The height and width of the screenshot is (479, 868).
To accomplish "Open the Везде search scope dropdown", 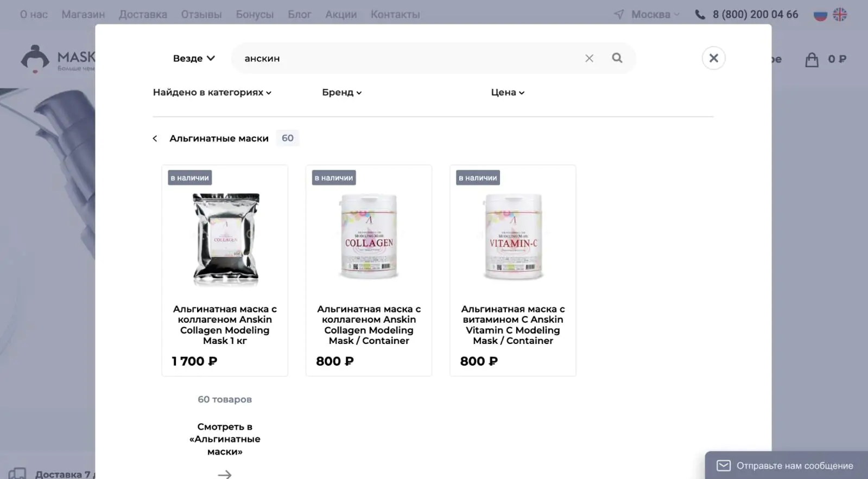I will pyautogui.click(x=194, y=58).
